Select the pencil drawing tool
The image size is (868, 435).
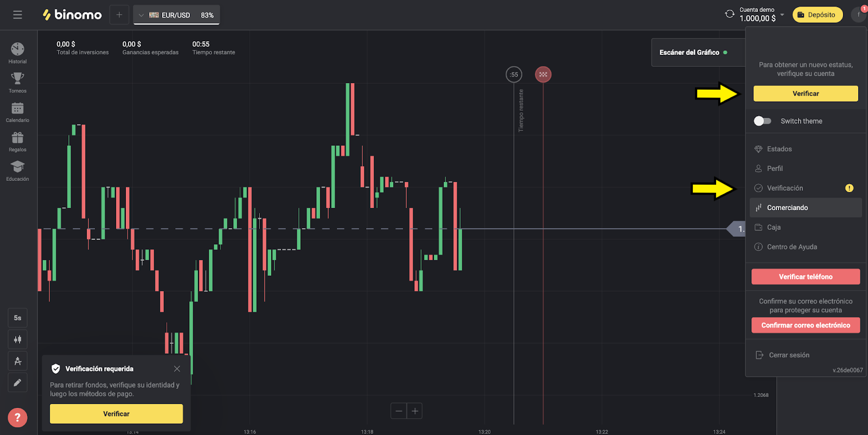pos(17,382)
